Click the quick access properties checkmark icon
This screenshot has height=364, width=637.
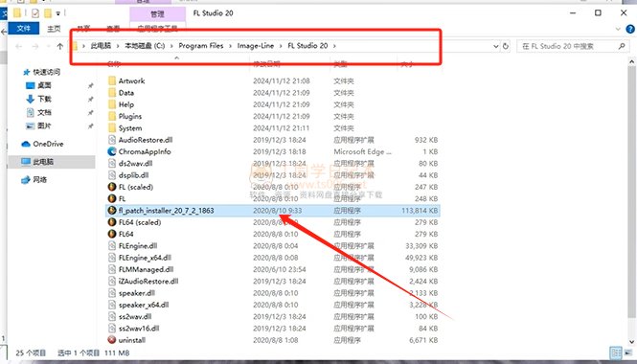(35, 13)
